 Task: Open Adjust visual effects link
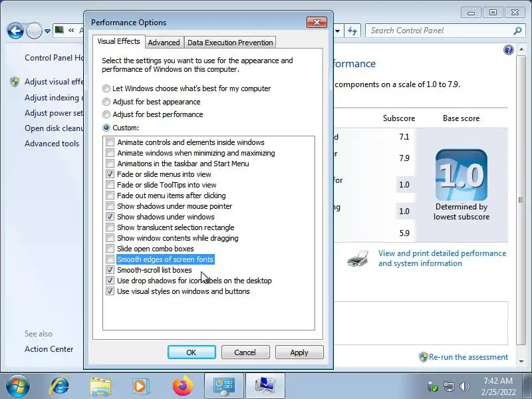click(x=54, y=82)
